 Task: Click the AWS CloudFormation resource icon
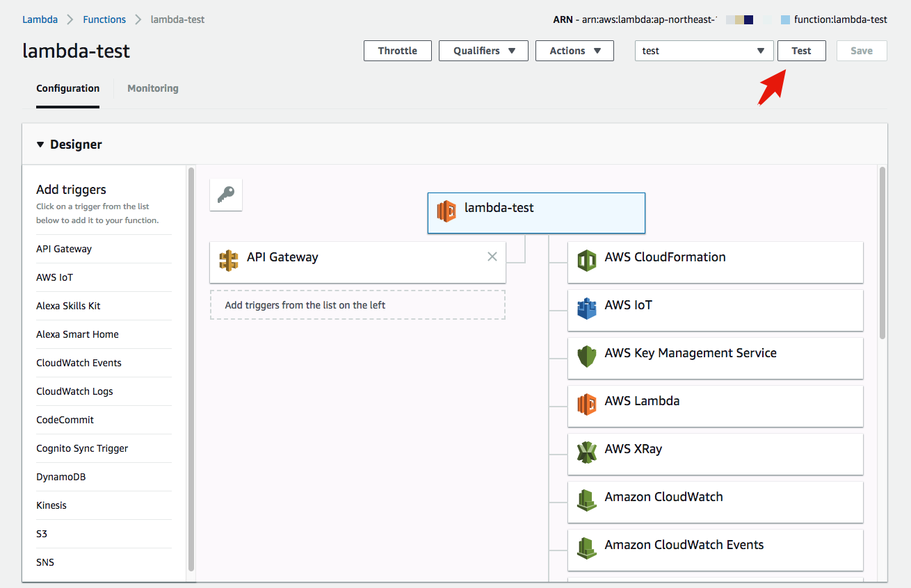coord(587,261)
